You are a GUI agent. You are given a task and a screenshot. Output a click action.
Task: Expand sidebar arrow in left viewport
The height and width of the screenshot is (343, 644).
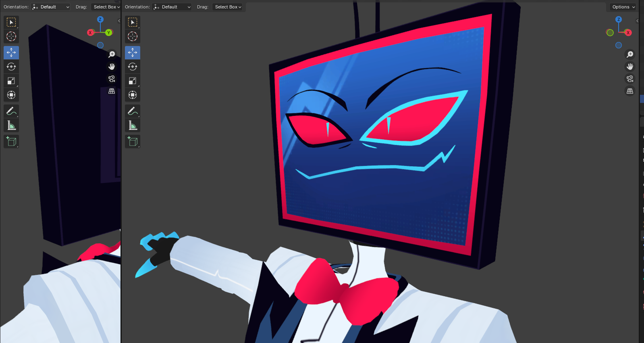119,21
